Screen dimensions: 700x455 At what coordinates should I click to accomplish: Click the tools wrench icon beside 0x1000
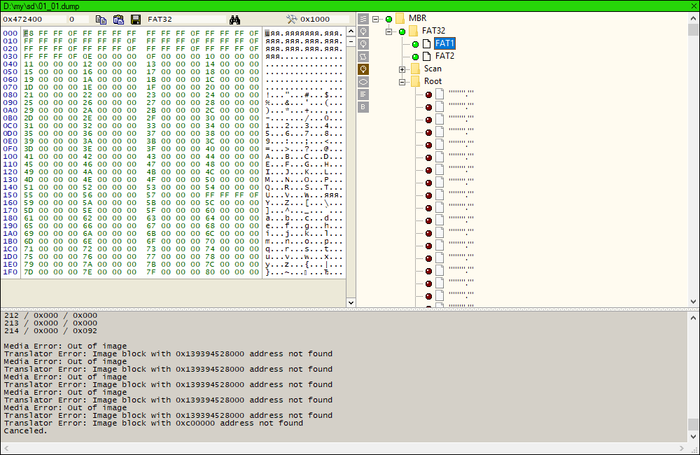291,19
